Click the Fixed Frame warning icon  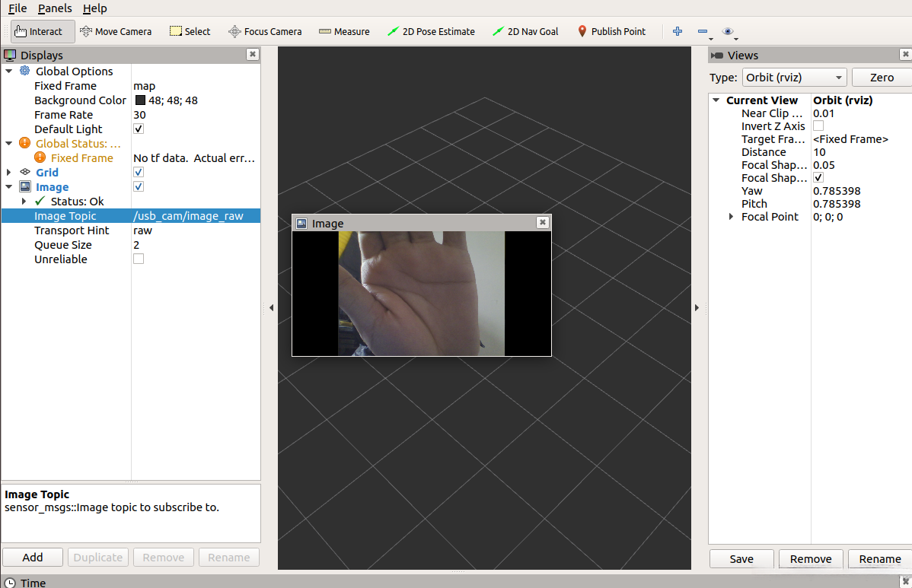tap(40, 157)
